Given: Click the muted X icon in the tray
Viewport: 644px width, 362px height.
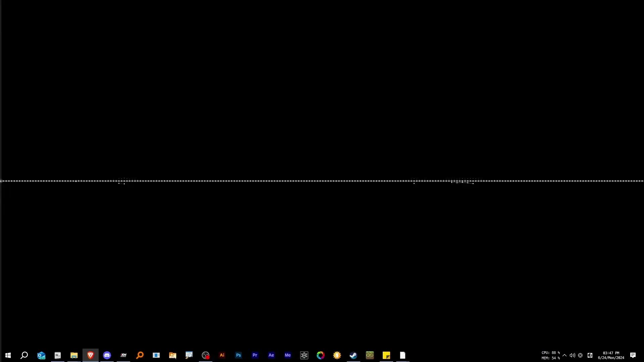Looking at the screenshot, I should pos(581,356).
